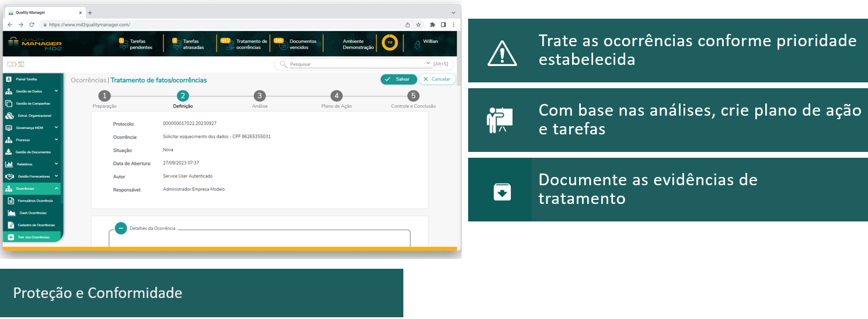868x319 pixels.
Task: Open Tarefas pendentes notifications icon
Action: tap(123, 44)
